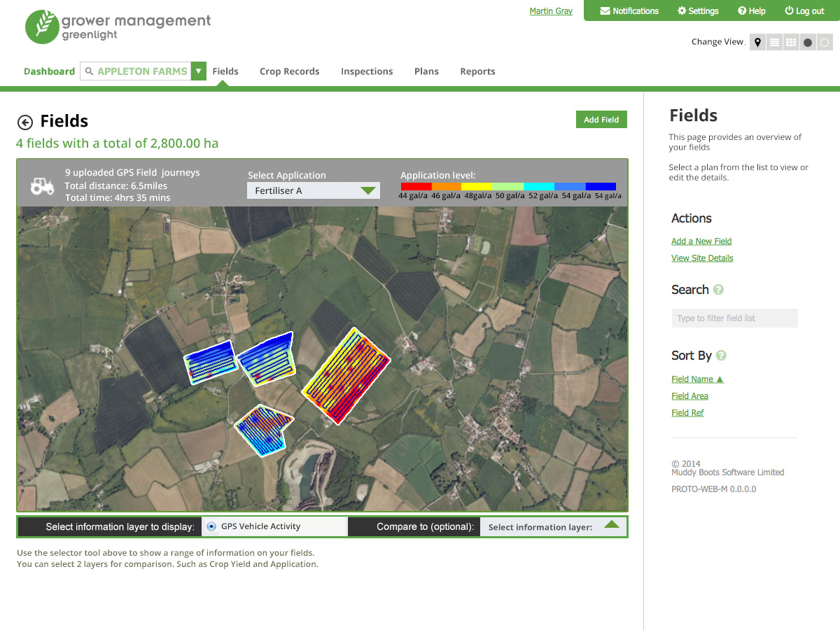
Task: Switch to list view using the list icon
Action: (x=773, y=42)
